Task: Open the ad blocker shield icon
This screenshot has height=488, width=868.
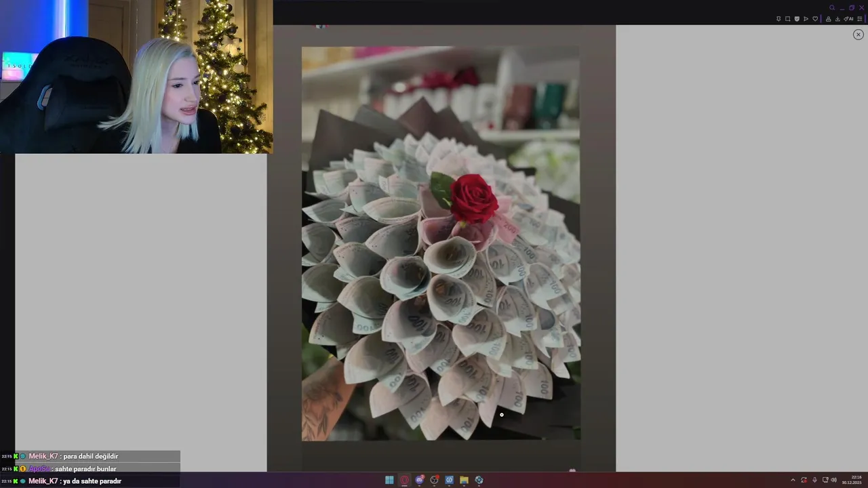Action: point(797,19)
